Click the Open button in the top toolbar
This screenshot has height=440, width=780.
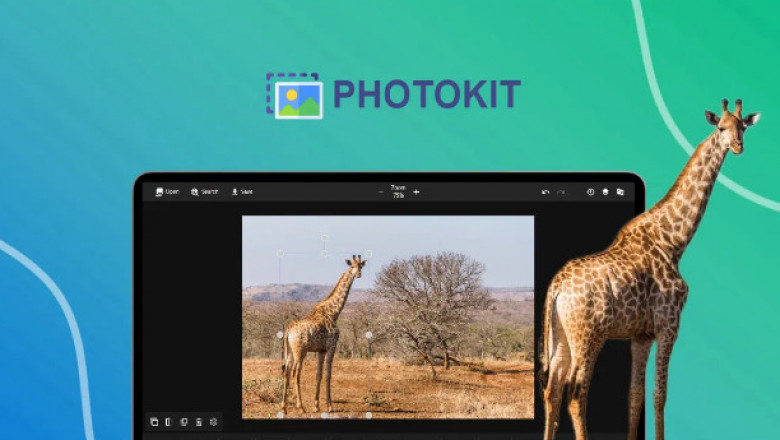pos(167,191)
